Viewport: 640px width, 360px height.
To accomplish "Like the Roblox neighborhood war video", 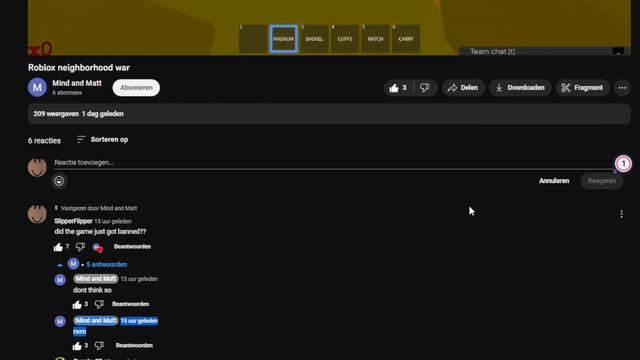I will click(x=399, y=88).
